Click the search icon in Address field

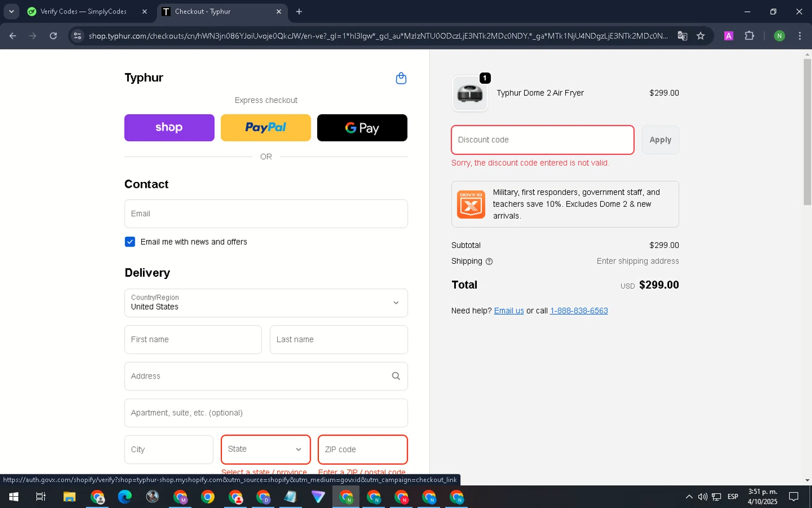[396, 376]
